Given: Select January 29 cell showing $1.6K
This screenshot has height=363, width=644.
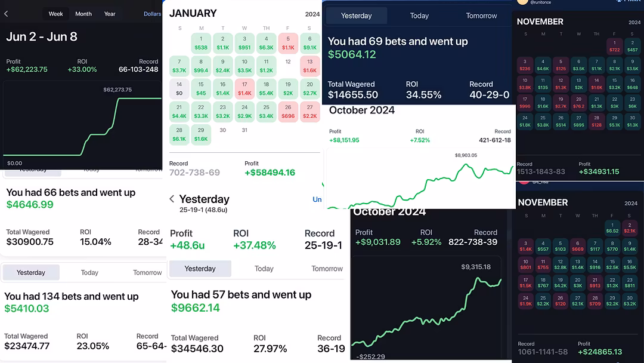Looking at the screenshot, I should click(x=201, y=134).
